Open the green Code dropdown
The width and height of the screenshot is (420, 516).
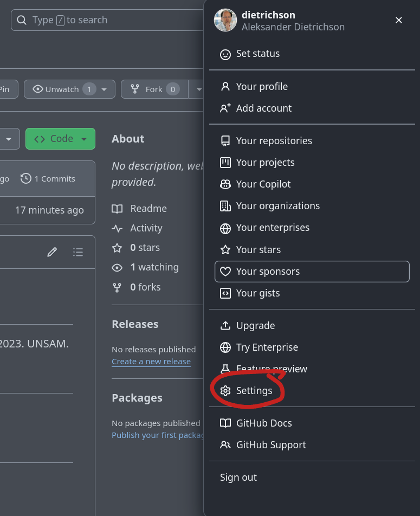(x=60, y=139)
